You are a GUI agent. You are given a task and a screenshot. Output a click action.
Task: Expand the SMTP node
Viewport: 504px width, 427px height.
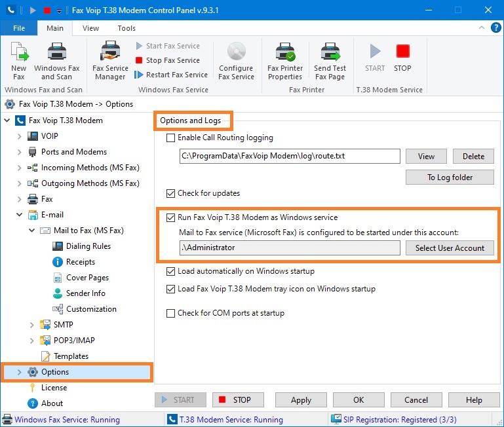32,325
